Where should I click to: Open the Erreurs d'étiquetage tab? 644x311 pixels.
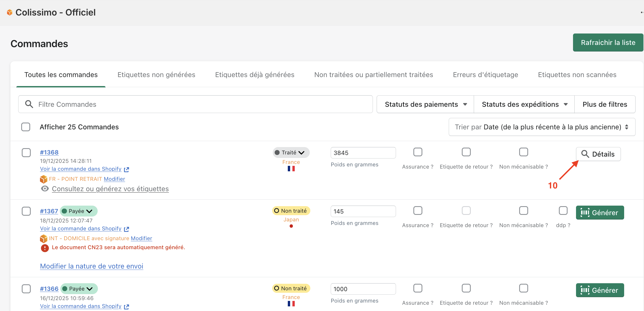click(x=485, y=75)
